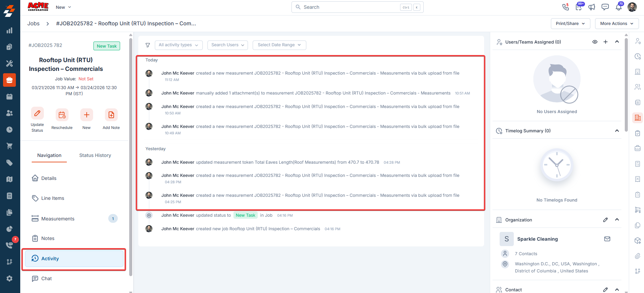Click the Update Status pencil icon
Viewport: 644px width, 293px height.
pos(37,113)
